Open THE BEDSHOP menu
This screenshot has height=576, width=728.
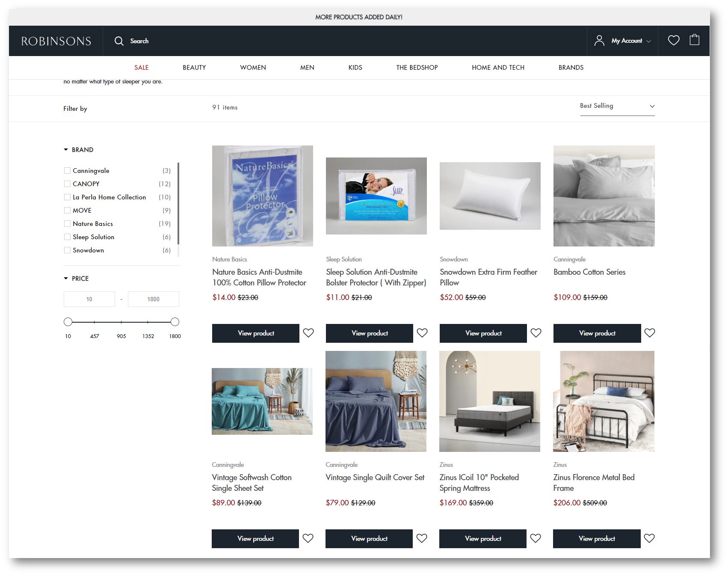coord(417,68)
